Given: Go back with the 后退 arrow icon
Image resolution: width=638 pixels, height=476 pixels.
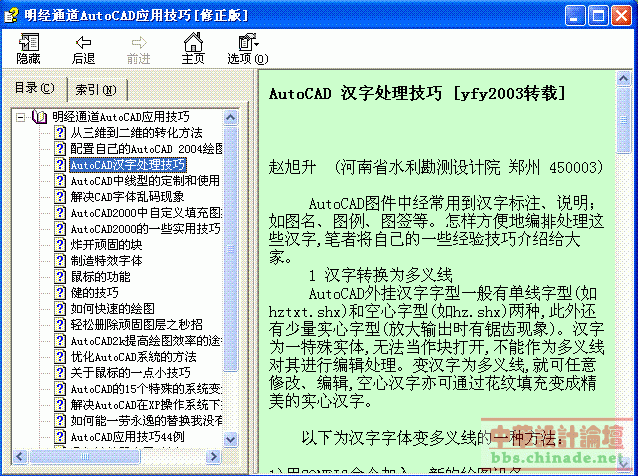Looking at the screenshot, I should (83, 42).
